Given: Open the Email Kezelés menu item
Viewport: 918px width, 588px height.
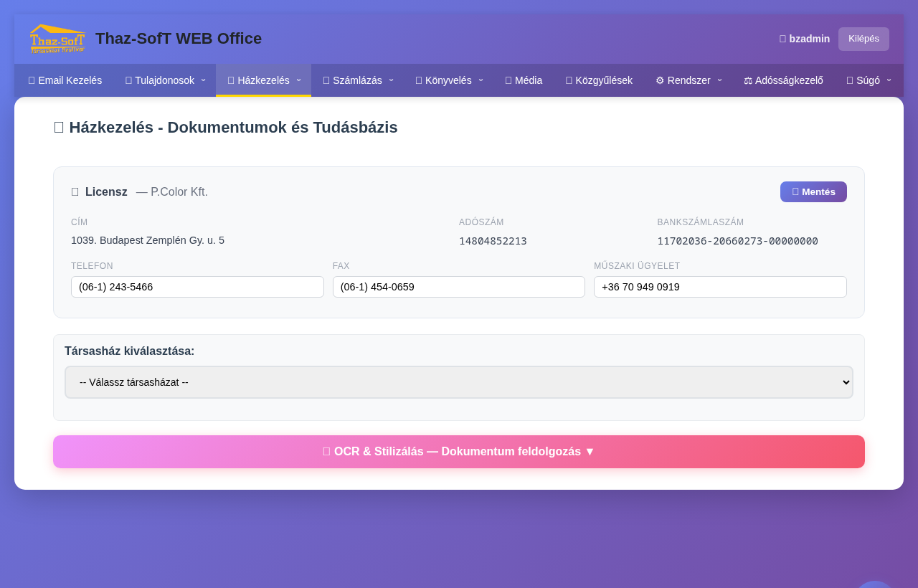Looking at the screenshot, I should (x=65, y=80).
